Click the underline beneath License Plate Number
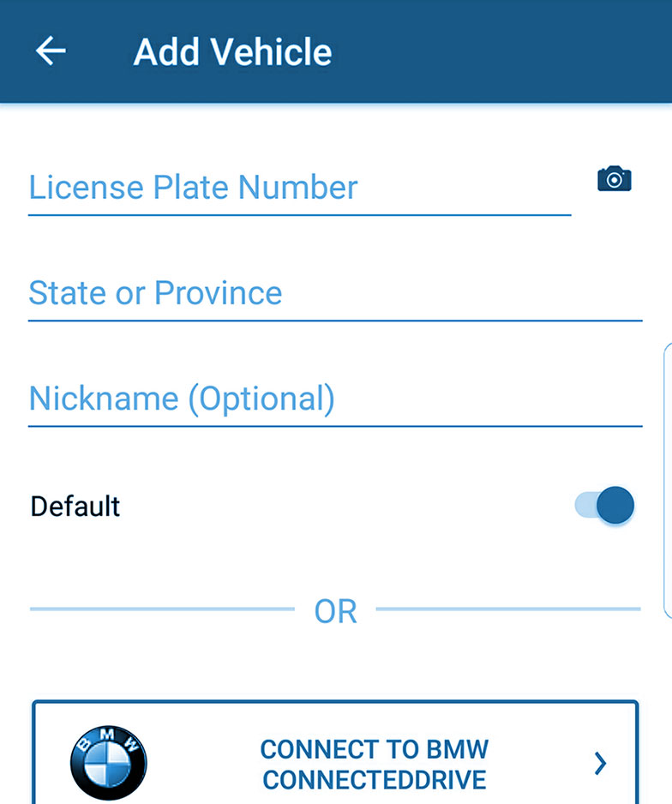The image size is (672, 804). pyautogui.click(x=299, y=215)
